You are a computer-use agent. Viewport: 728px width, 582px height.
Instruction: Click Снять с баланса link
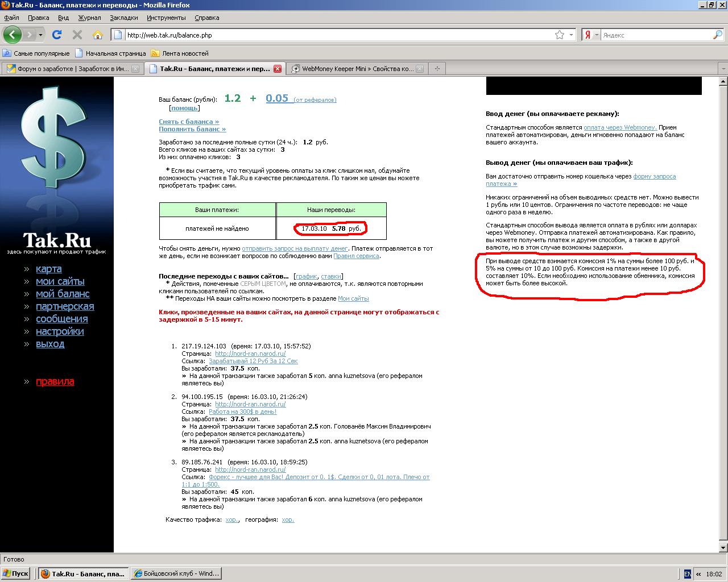189,122
